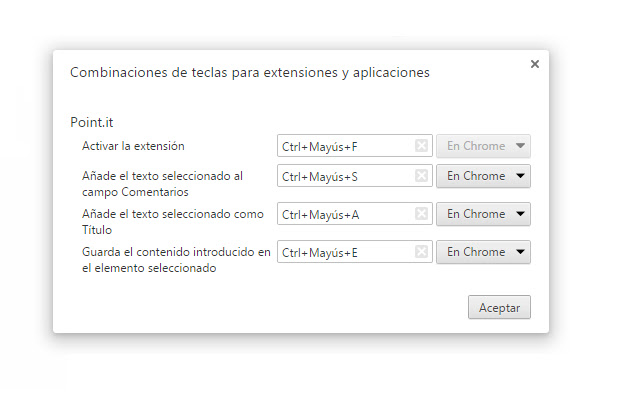Click the Activar la extensión label
Viewport: 640px width, 400px height.
(133, 146)
